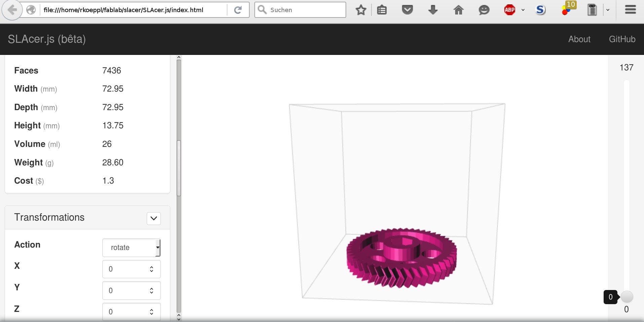Save page to Pocket icon
Screen dimensions: 644x322
pos(407,10)
